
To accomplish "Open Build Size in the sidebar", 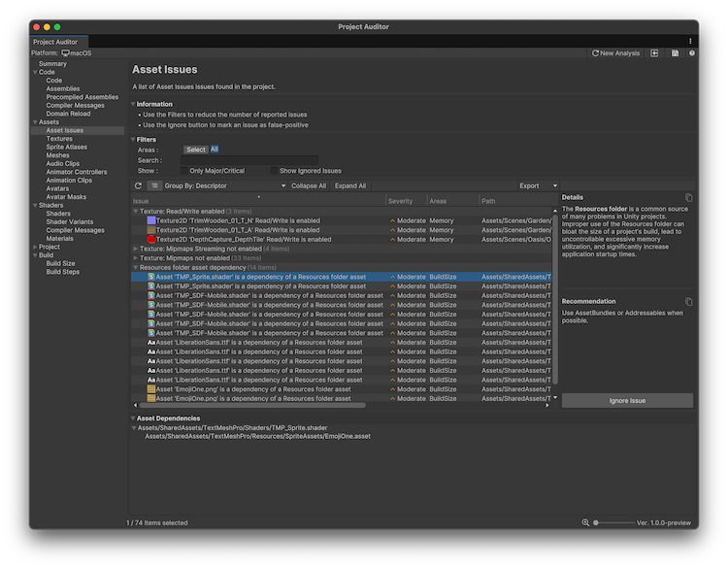I will pyautogui.click(x=60, y=263).
